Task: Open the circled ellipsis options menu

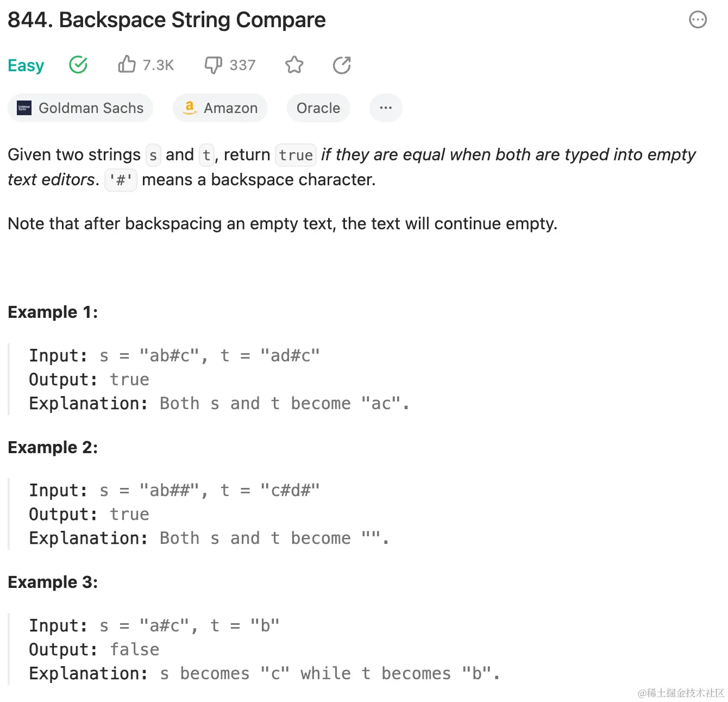Action: 698,20
